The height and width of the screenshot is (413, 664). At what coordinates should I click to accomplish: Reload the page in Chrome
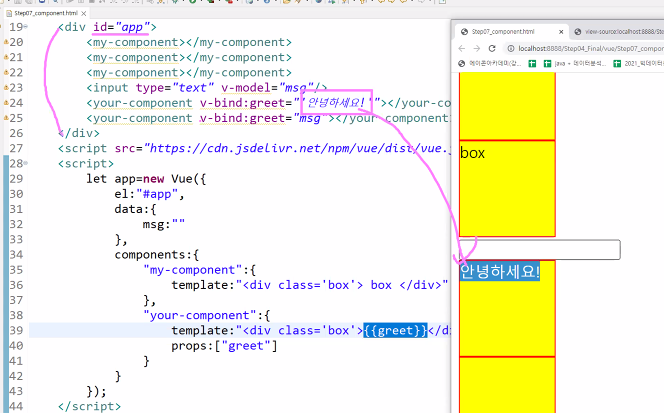tap(492, 48)
